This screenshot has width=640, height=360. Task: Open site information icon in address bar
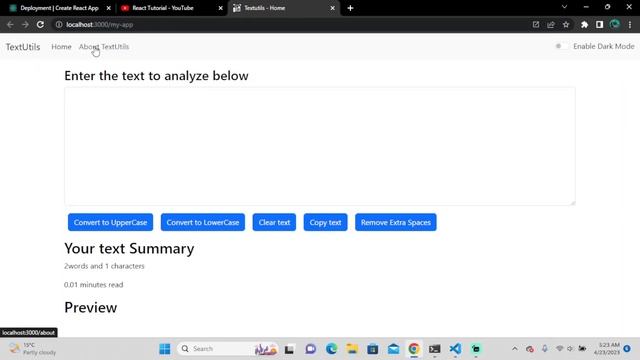coord(59,24)
